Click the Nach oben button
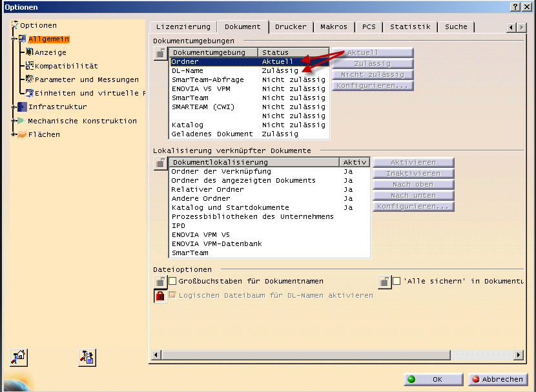Screen dimensions: 536x392 [x=413, y=184]
